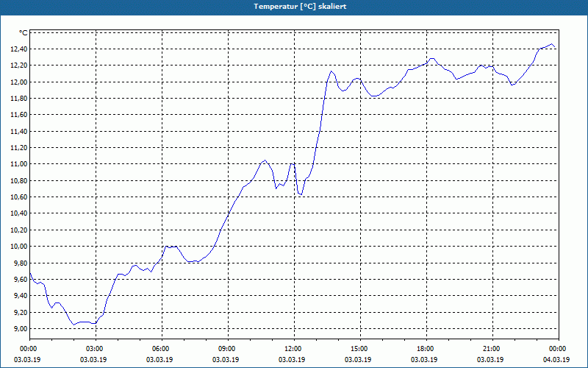Click the 15:00 time tick label
Viewport: 588px width, 368px height.
pyautogui.click(x=360, y=349)
